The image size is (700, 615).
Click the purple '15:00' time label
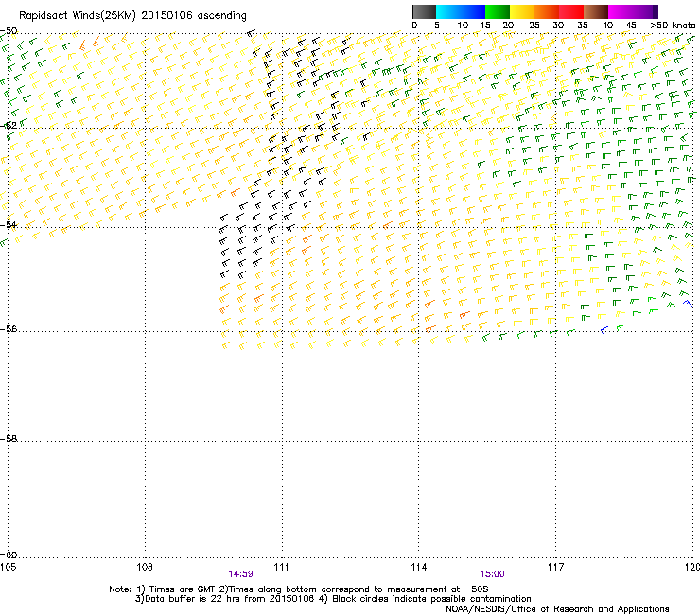pos(492,574)
